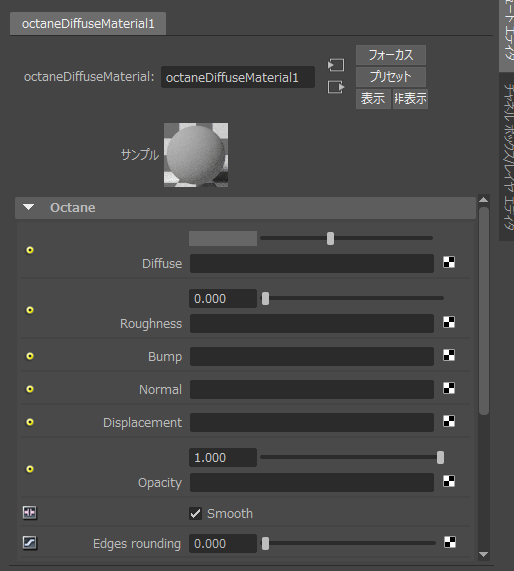
Task: Click the 非表示 button
Action: [410, 99]
